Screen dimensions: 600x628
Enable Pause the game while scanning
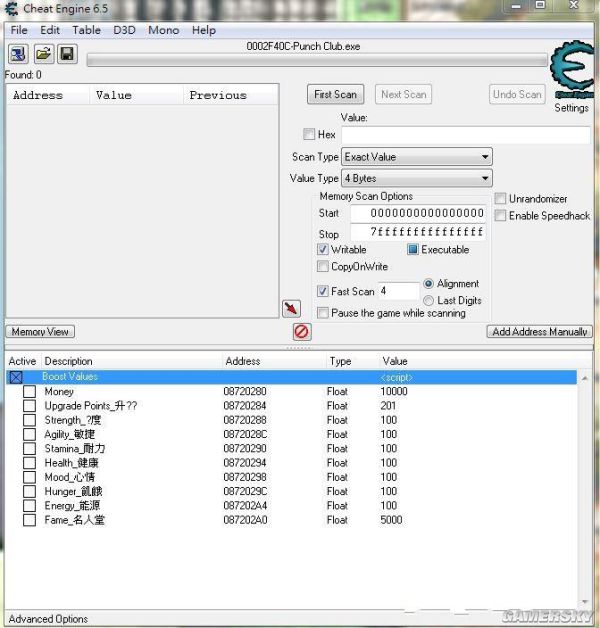click(322, 313)
